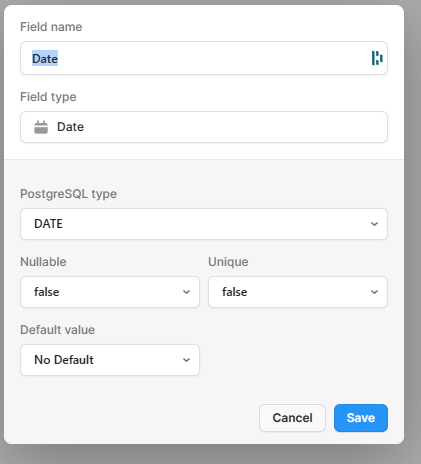Click the Default value label
The image size is (421, 464).
pyautogui.click(x=58, y=330)
